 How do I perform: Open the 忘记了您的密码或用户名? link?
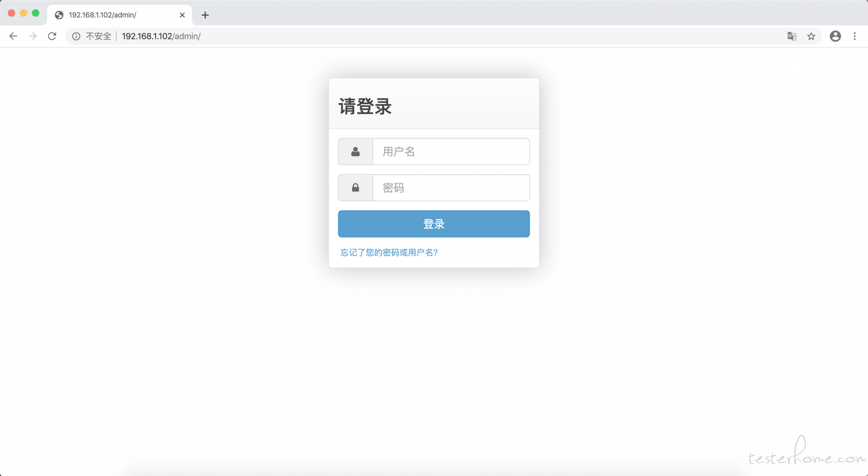389,252
